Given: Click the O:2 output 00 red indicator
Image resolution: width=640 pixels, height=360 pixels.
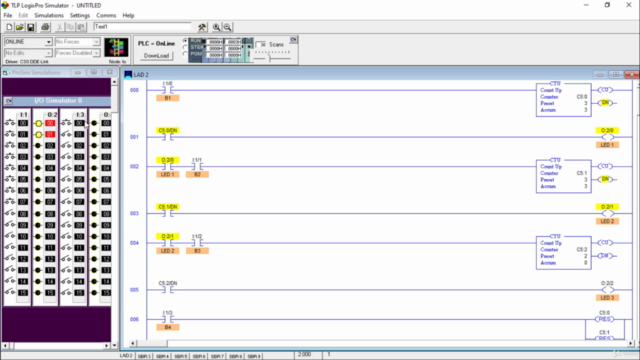Looking at the screenshot, I should pyautogui.click(x=50, y=123).
